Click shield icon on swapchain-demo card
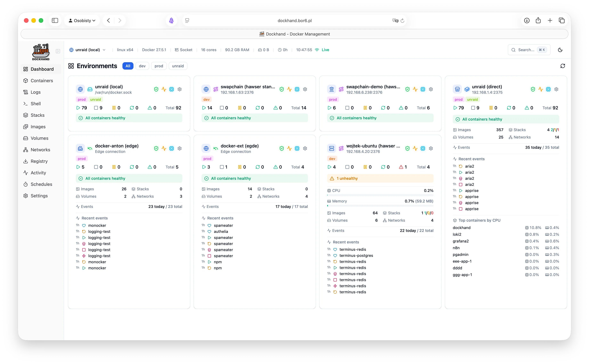 point(407,89)
